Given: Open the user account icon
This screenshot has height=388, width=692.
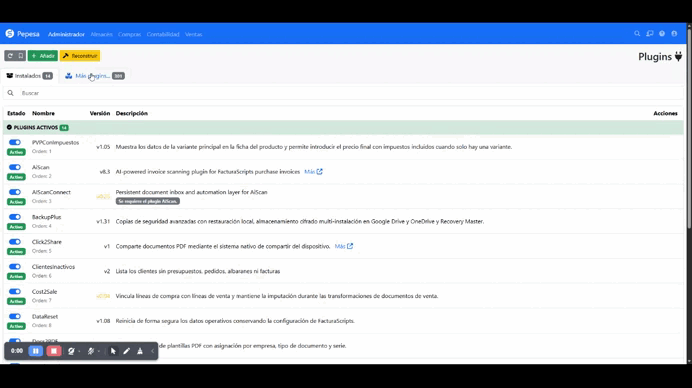Looking at the screenshot, I should [674, 34].
